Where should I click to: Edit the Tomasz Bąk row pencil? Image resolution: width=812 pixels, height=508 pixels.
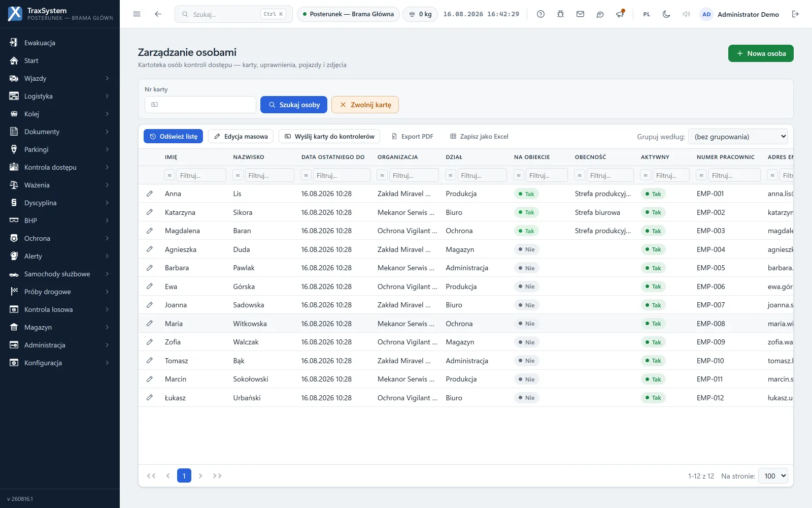point(150,361)
